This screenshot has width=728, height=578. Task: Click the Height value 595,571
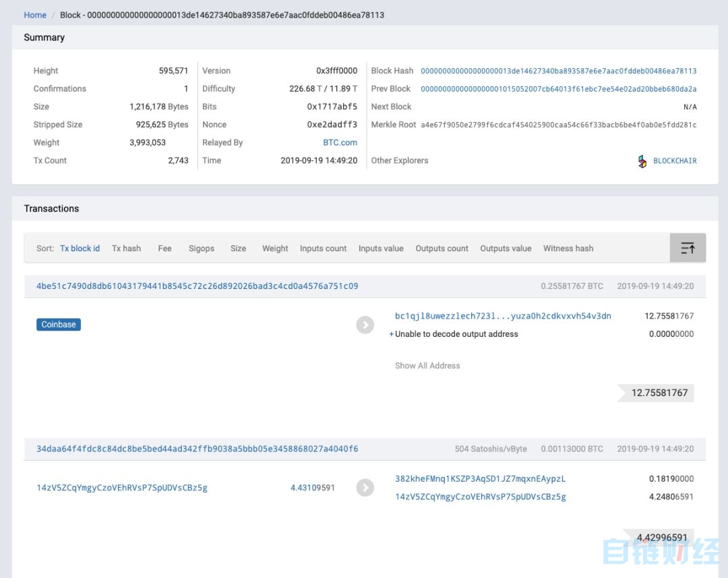[173, 71]
